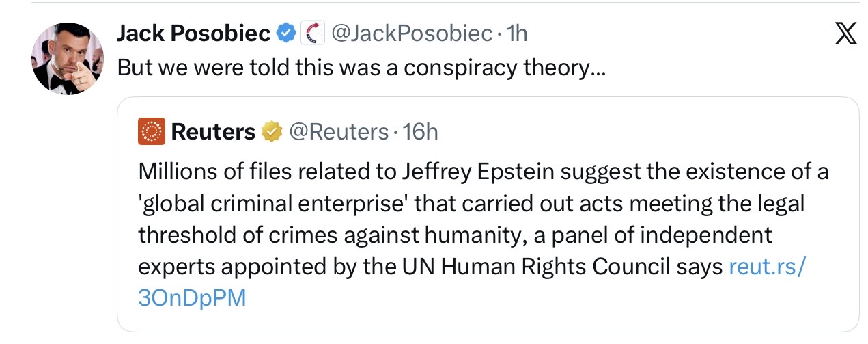868x344 pixels.
Task: Click the @Reuters handle in quoted post
Action: pos(338,131)
